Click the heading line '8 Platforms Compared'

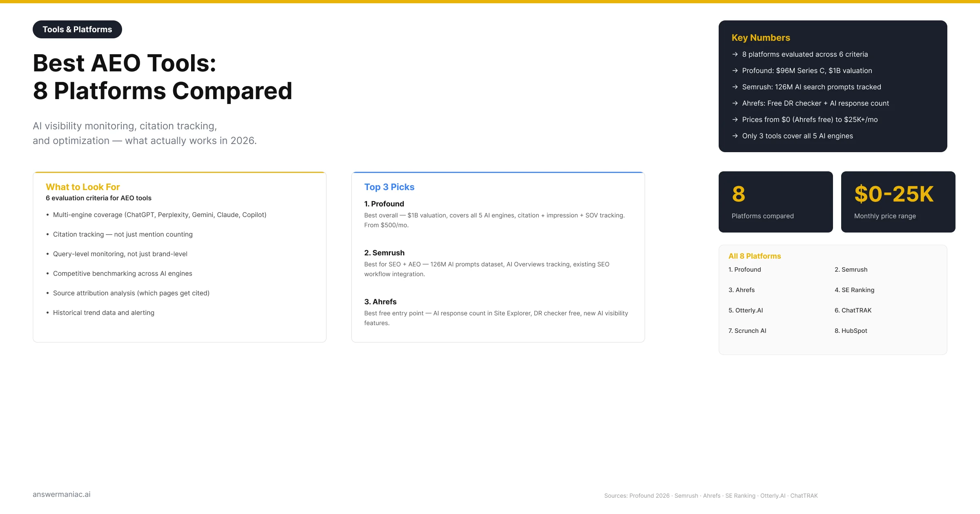pos(163,91)
